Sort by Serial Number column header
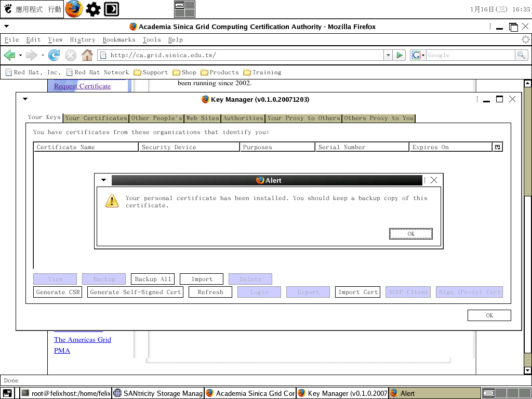 [362, 147]
